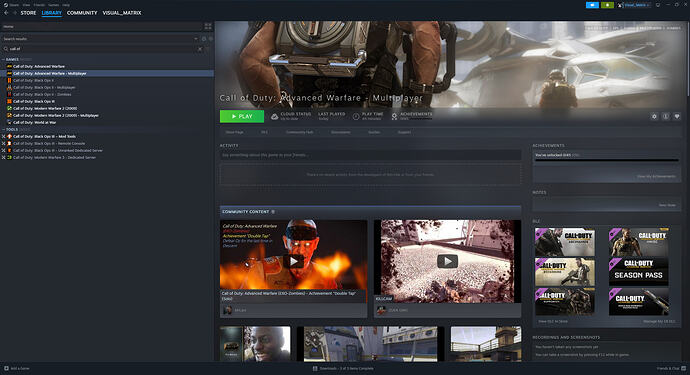Open the Store Page link
This screenshot has height=375, width=690.
(x=234, y=132)
